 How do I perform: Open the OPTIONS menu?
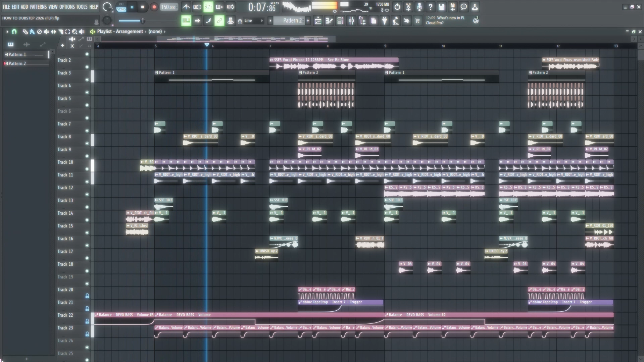(x=67, y=7)
